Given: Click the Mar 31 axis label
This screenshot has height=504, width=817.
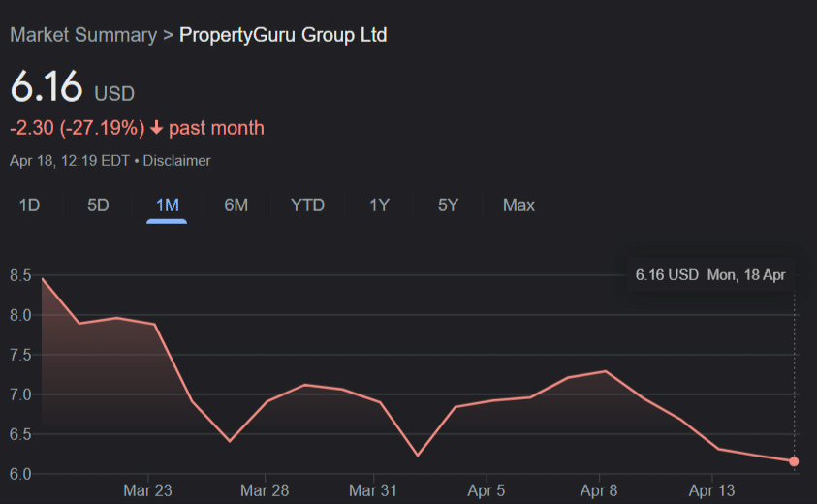Looking at the screenshot, I should click(372, 490).
